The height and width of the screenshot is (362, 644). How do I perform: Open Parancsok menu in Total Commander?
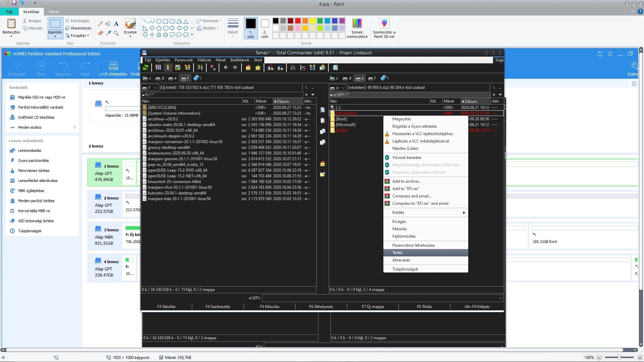click(x=184, y=60)
